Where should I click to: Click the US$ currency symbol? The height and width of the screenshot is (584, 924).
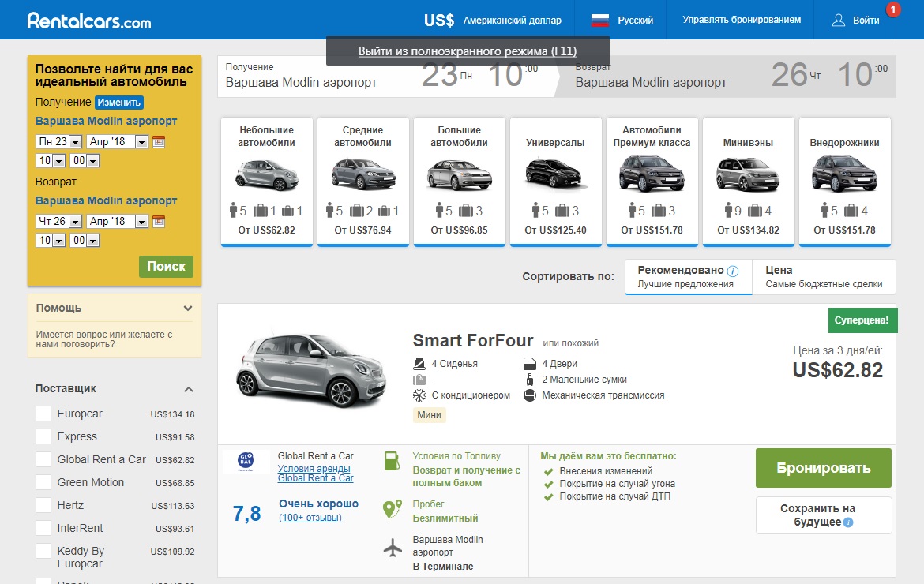point(439,21)
